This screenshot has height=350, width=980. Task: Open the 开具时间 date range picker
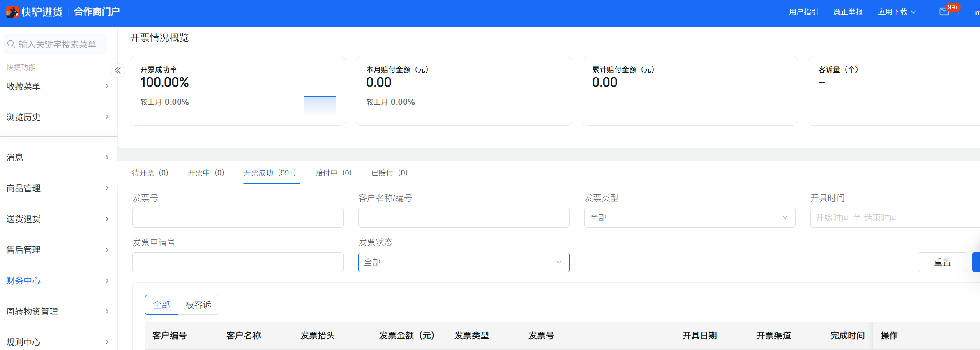click(x=895, y=218)
